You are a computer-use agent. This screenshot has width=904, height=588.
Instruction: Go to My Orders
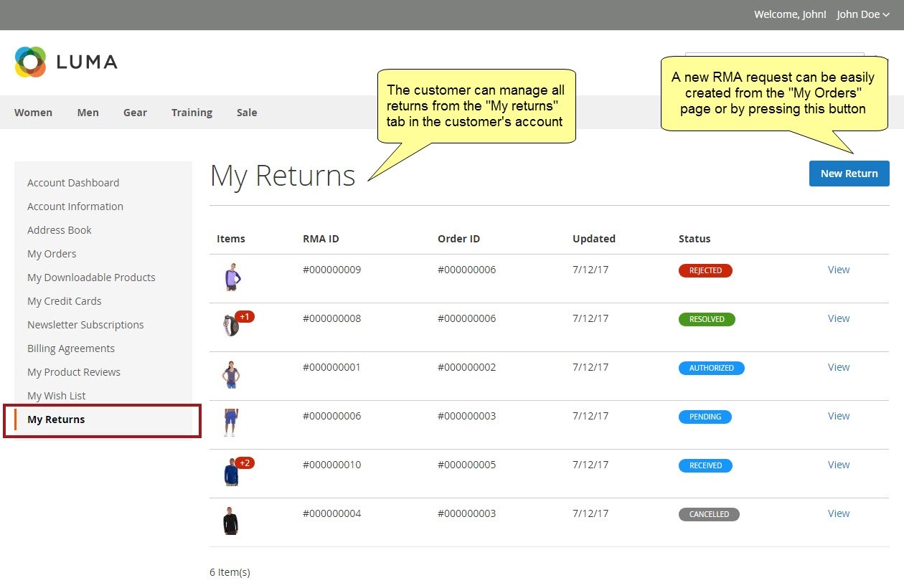pyautogui.click(x=52, y=254)
